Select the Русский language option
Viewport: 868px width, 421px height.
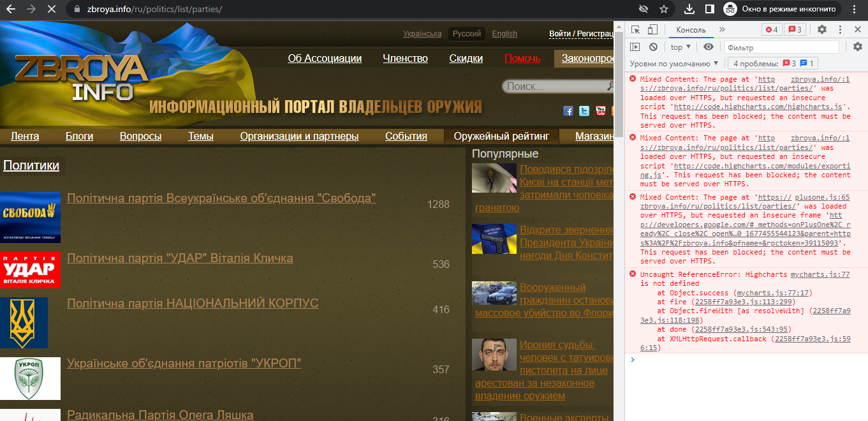pyautogui.click(x=467, y=34)
